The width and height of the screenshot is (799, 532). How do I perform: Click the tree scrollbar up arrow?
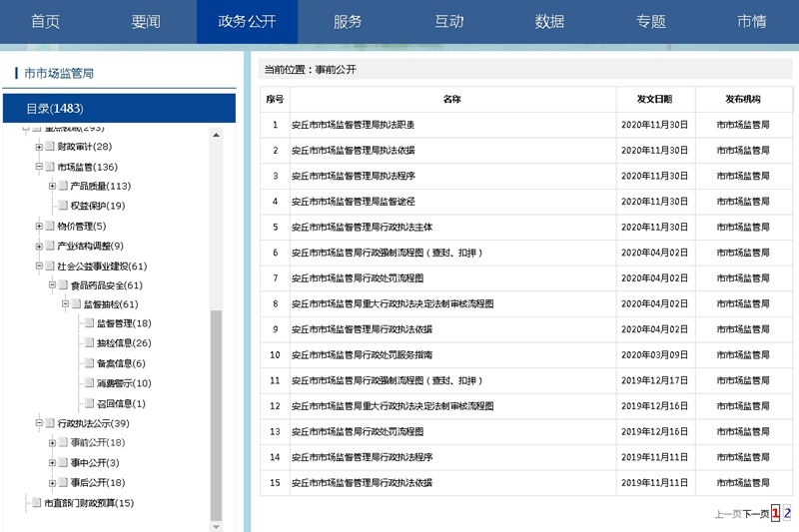(216, 135)
